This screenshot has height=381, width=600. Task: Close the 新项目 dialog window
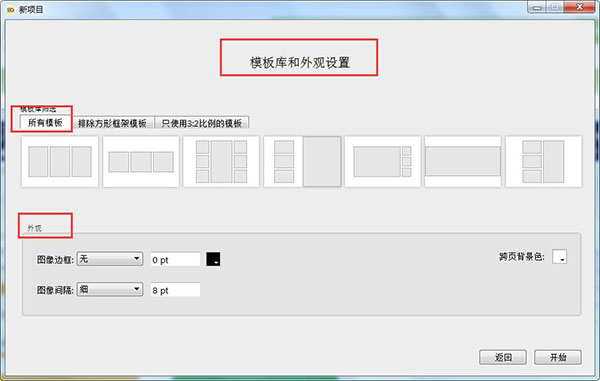(579, 7)
